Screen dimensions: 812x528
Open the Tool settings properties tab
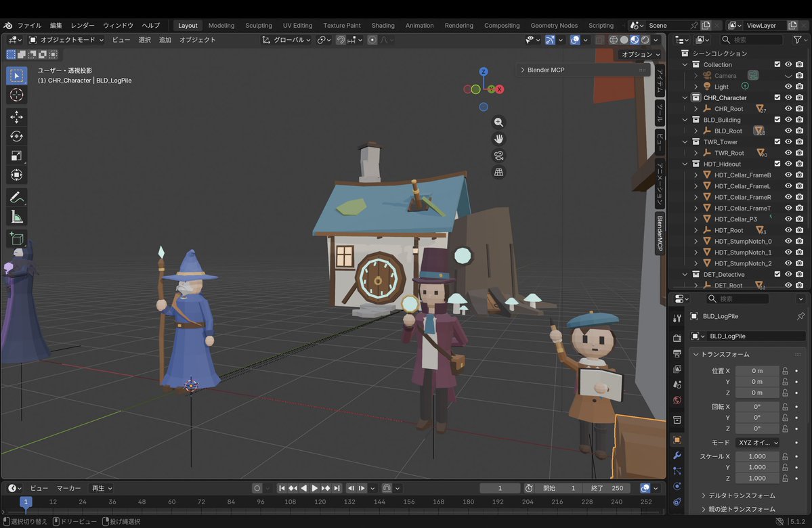[677, 318]
